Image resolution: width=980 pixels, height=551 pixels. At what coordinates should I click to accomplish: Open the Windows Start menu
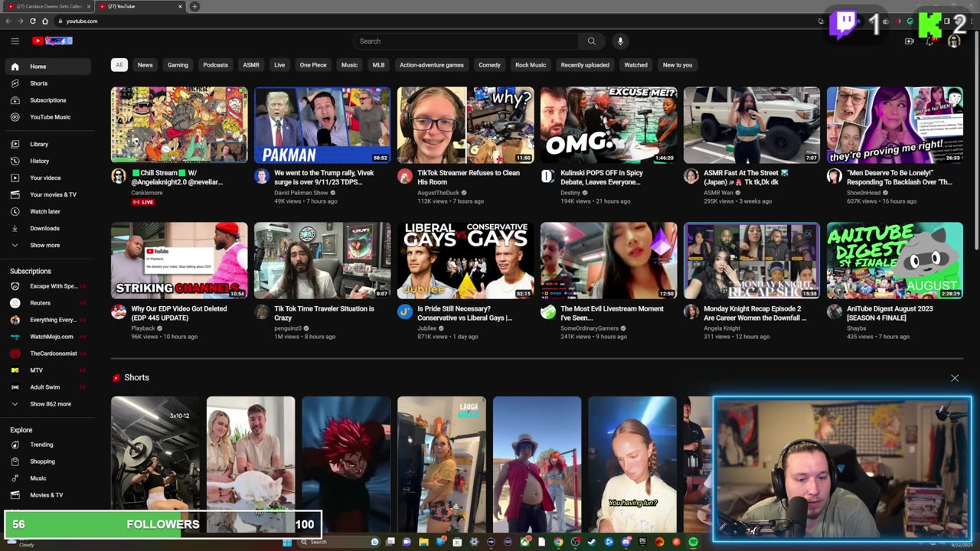287,542
